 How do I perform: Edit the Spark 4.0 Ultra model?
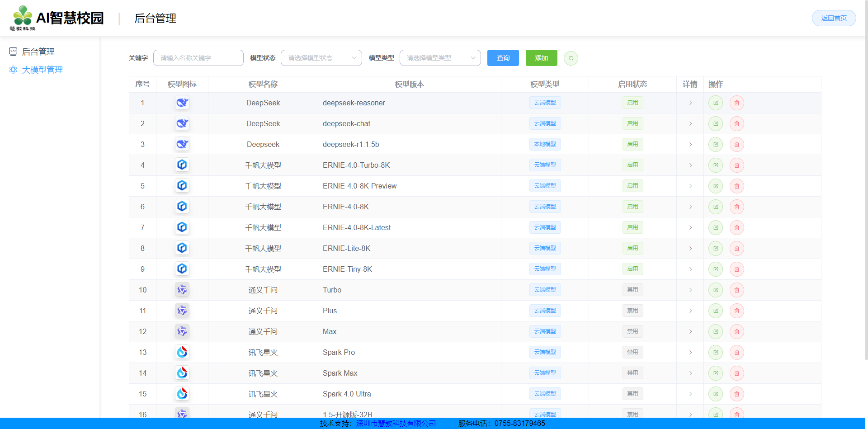click(x=716, y=394)
